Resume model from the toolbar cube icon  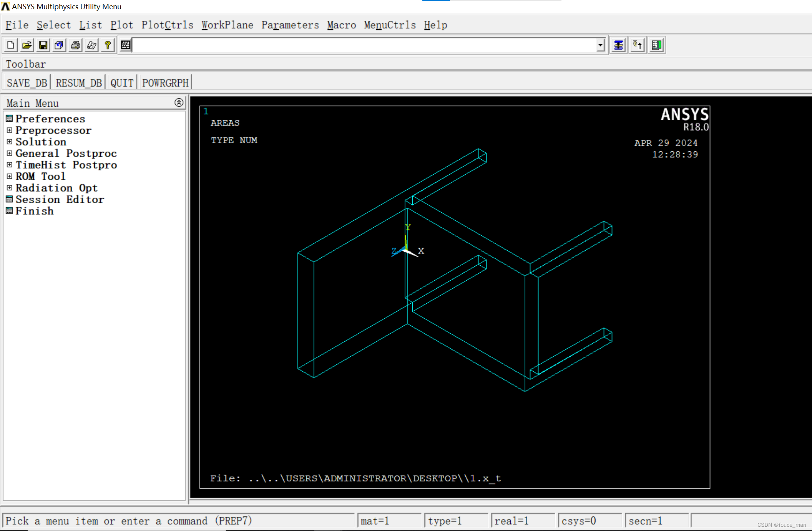[58, 45]
